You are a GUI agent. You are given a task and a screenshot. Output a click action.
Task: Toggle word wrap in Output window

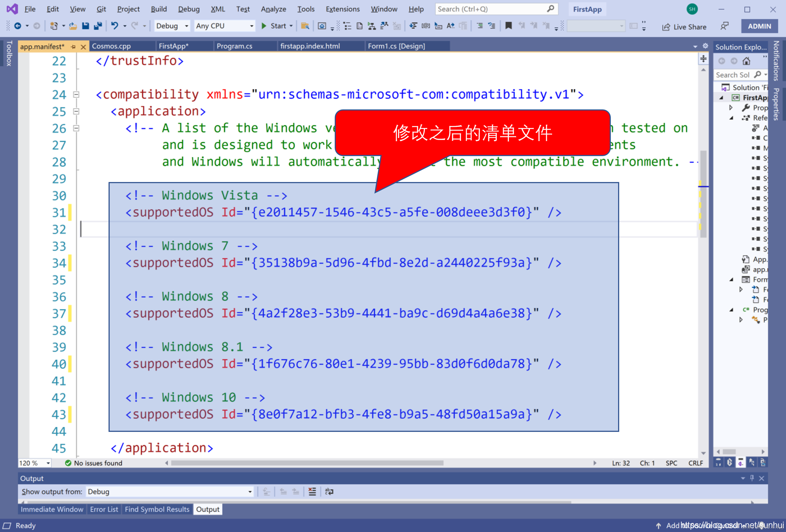tap(329, 491)
